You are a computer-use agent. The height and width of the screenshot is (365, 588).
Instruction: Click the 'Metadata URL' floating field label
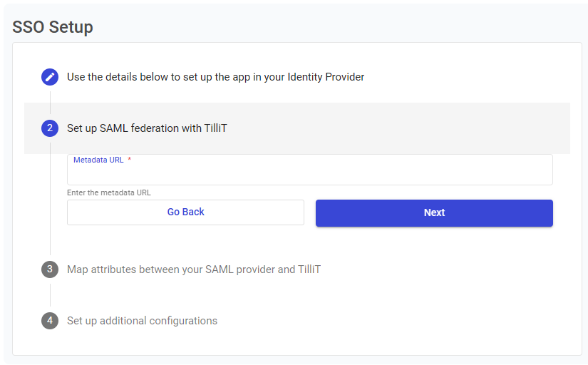tap(98, 160)
